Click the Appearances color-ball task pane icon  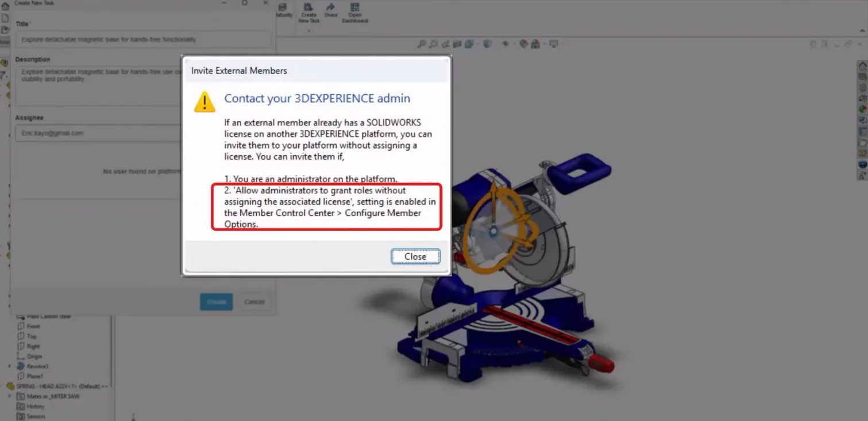click(862, 109)
